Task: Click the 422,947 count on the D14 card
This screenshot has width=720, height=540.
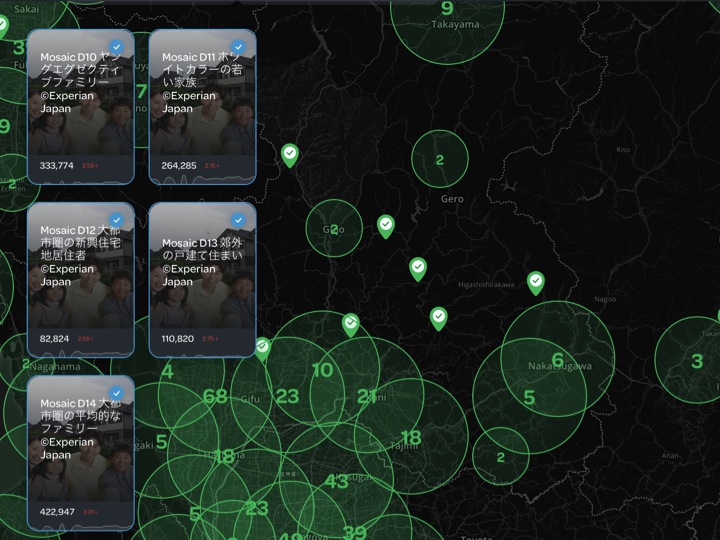Action: tap(57, 512)
